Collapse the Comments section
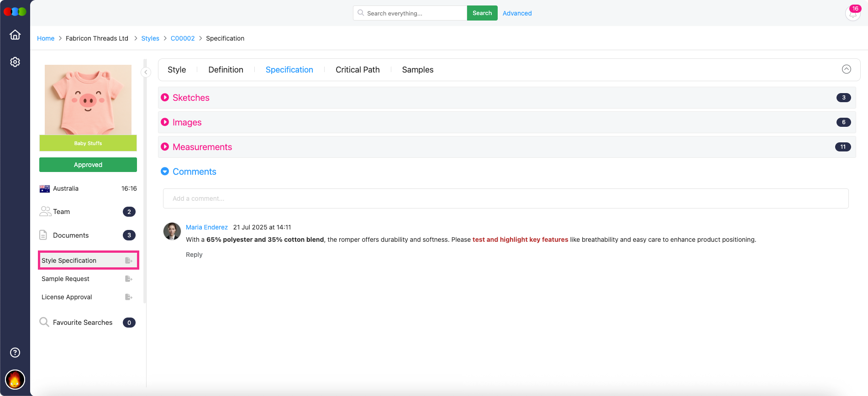 pyautogui.click(x=165, y=172)
